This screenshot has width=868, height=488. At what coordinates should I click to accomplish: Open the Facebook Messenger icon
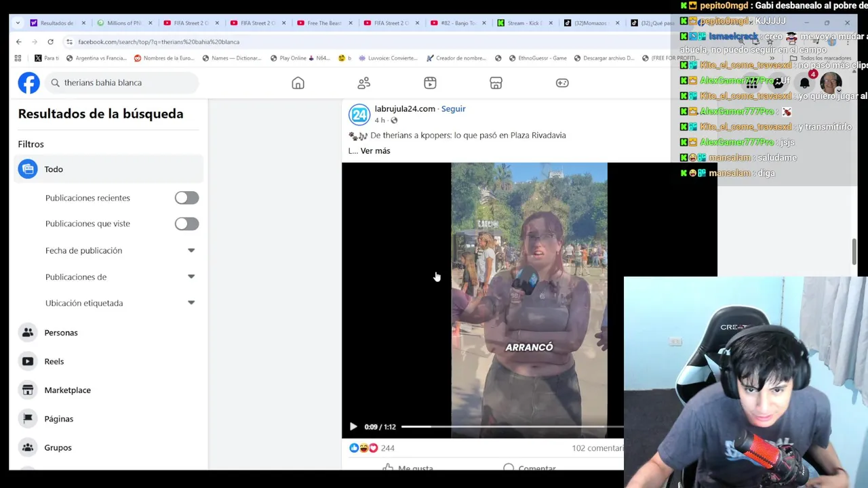(x=778, y=83)
